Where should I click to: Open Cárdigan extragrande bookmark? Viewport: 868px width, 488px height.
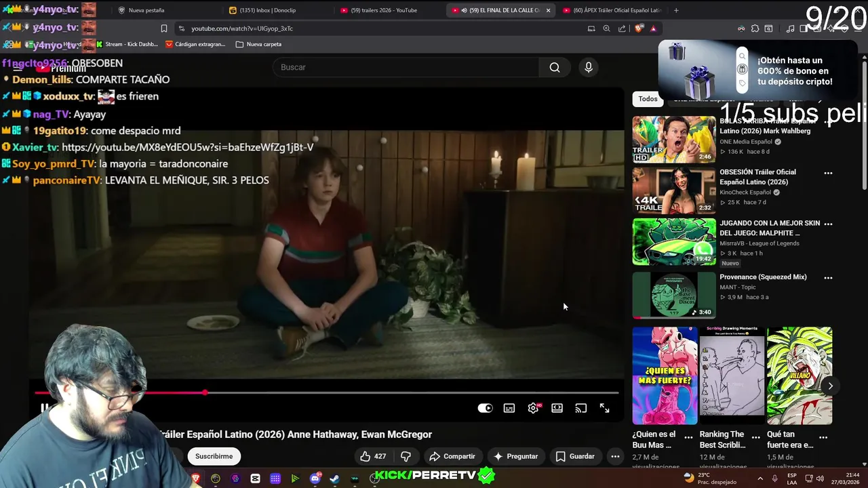(195, 44)
